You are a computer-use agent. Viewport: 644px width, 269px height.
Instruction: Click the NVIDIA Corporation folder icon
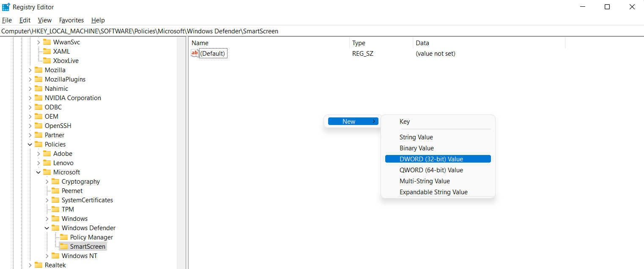point(38,98)
